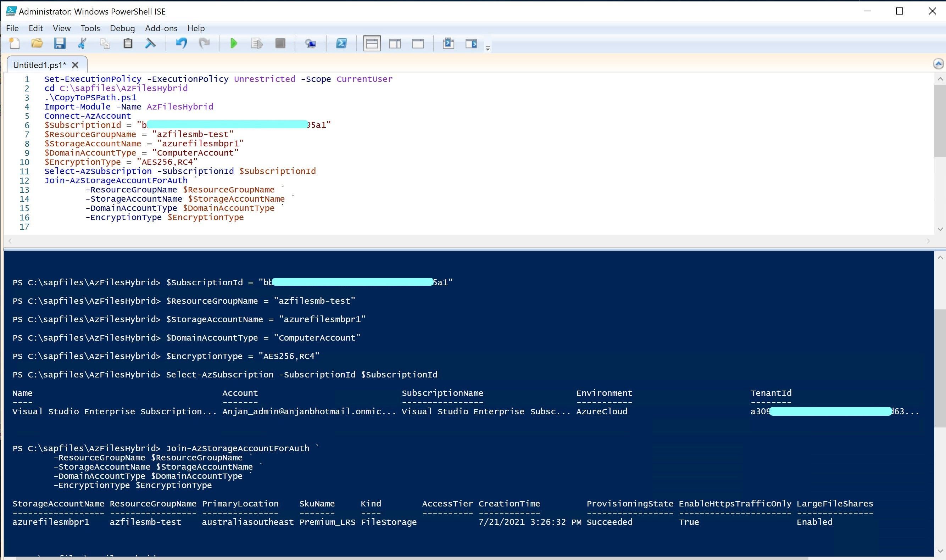
Task: Save the script with floppy icon
Action: point(60,43)
